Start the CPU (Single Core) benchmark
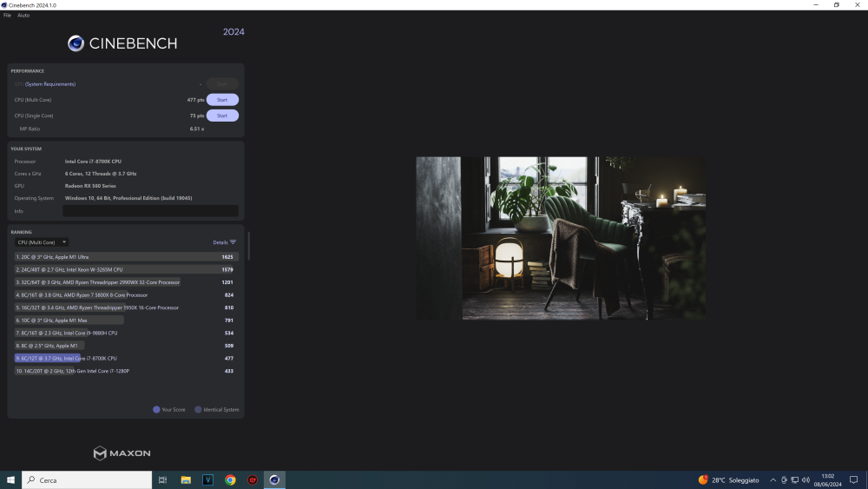The image size is (868, 489). click(x=222, y=116)
